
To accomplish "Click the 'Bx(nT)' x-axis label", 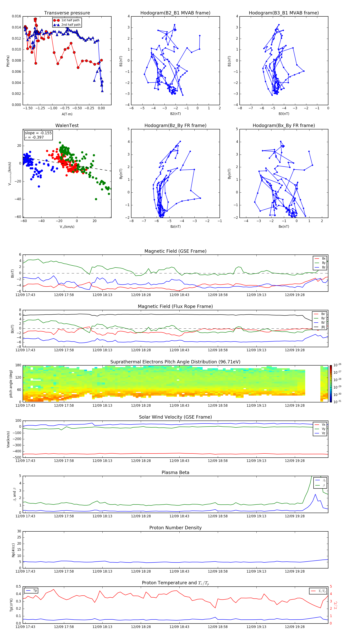I will click(284, 227).
